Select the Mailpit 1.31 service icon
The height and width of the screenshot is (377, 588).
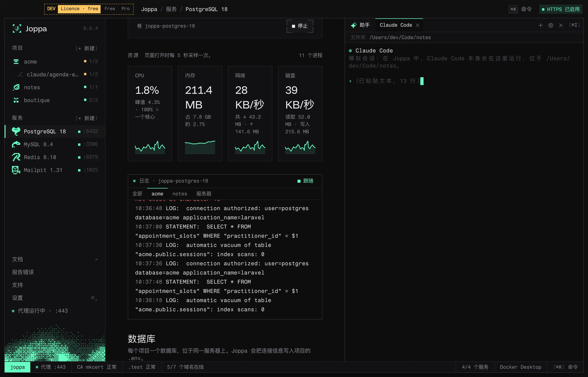click(16, 170)
